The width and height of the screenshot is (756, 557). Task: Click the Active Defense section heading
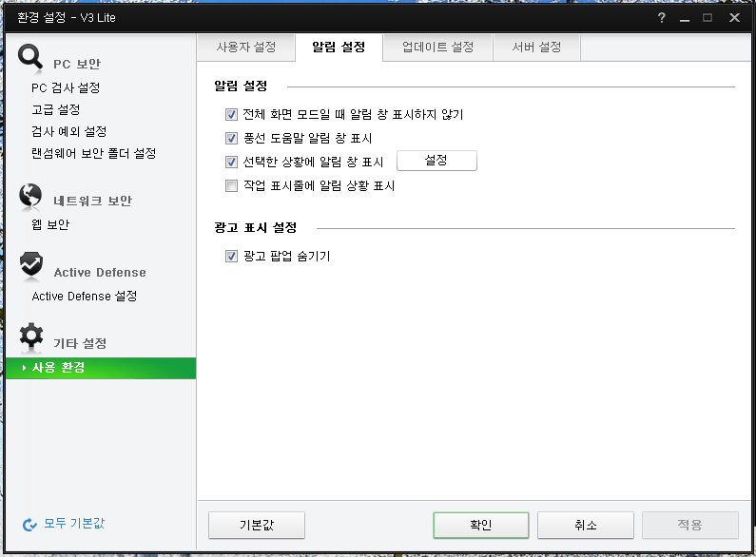pyautogui.click(x=100, y=272)
